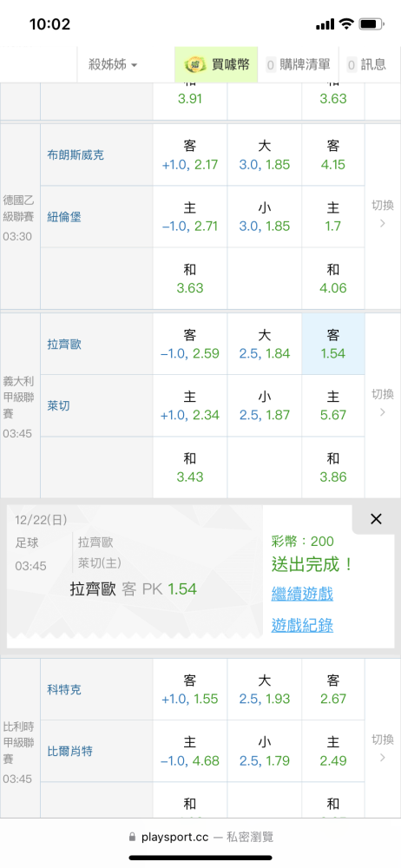
Task: Open the 訊息 tab
Action: 366,65
